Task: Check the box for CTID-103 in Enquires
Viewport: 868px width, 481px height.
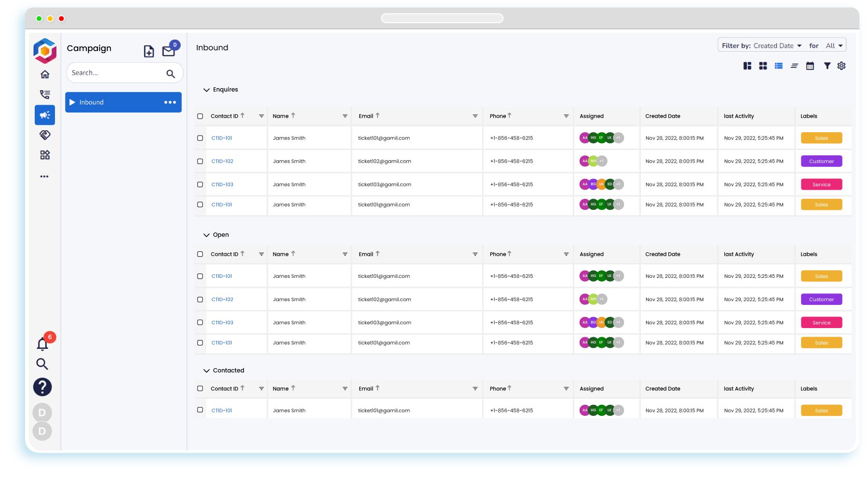Action: (200, 184)
